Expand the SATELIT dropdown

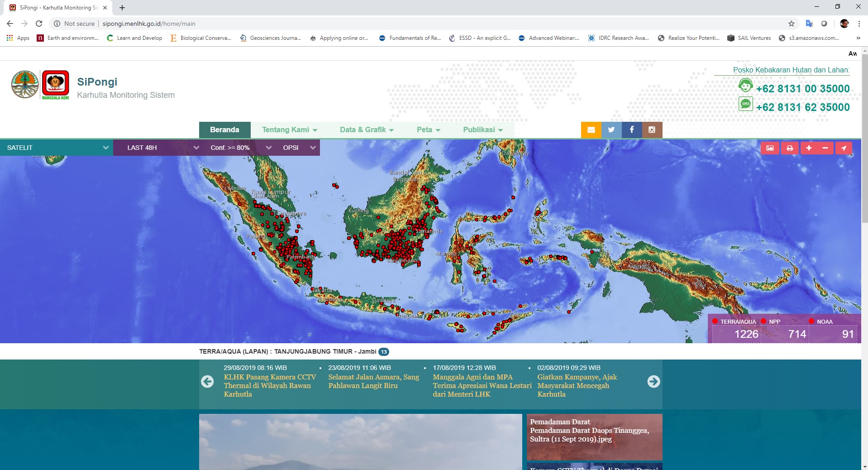click(x=57, y=148)
